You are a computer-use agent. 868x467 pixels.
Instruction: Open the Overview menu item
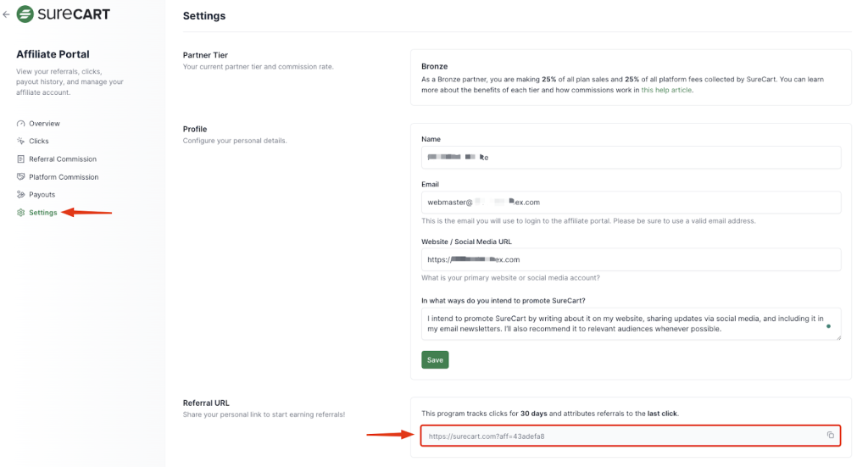click(x=44, y=124)
